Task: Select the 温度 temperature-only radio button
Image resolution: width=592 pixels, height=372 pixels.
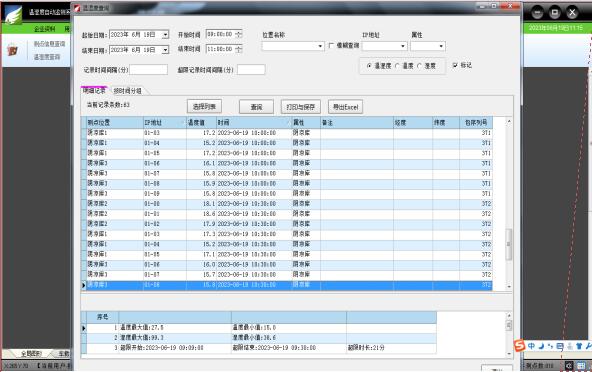Action: click(x=397, y=66)
